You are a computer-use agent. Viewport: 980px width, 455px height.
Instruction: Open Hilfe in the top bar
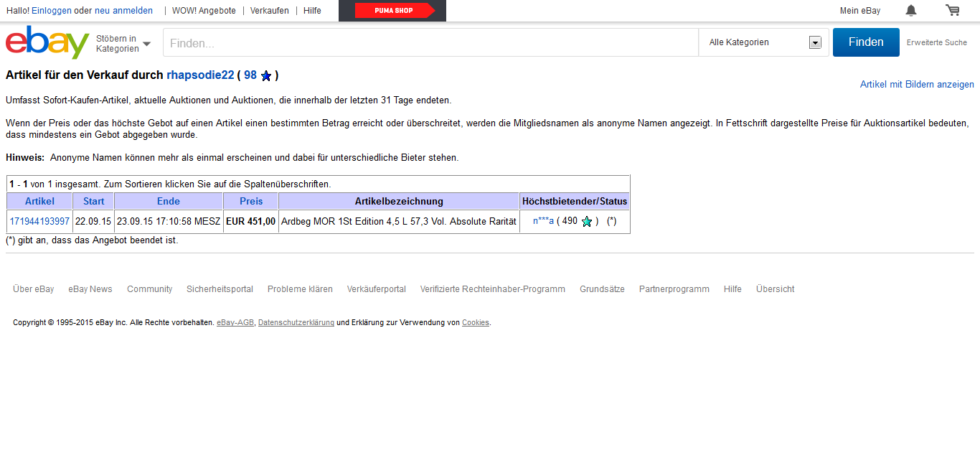pos(312,11)
